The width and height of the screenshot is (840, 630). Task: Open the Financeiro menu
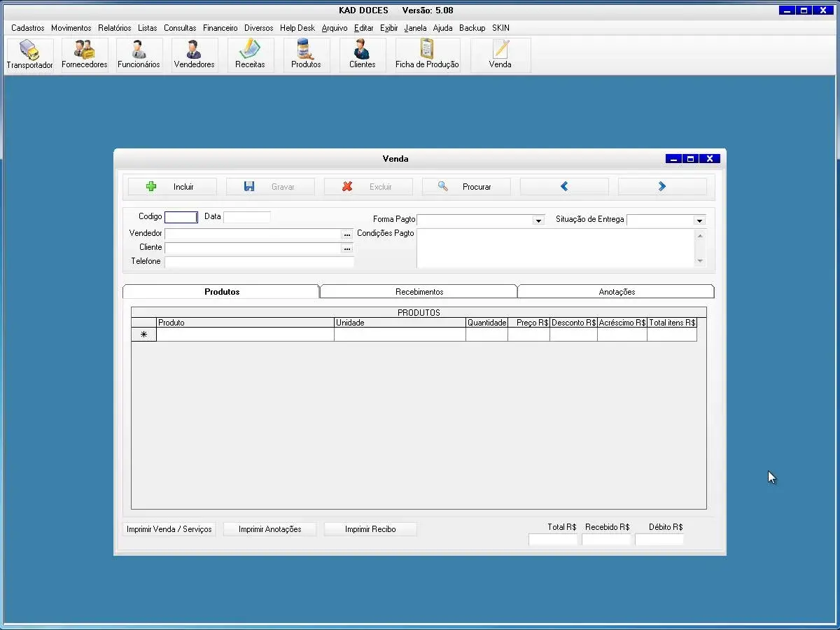[220, 28]
